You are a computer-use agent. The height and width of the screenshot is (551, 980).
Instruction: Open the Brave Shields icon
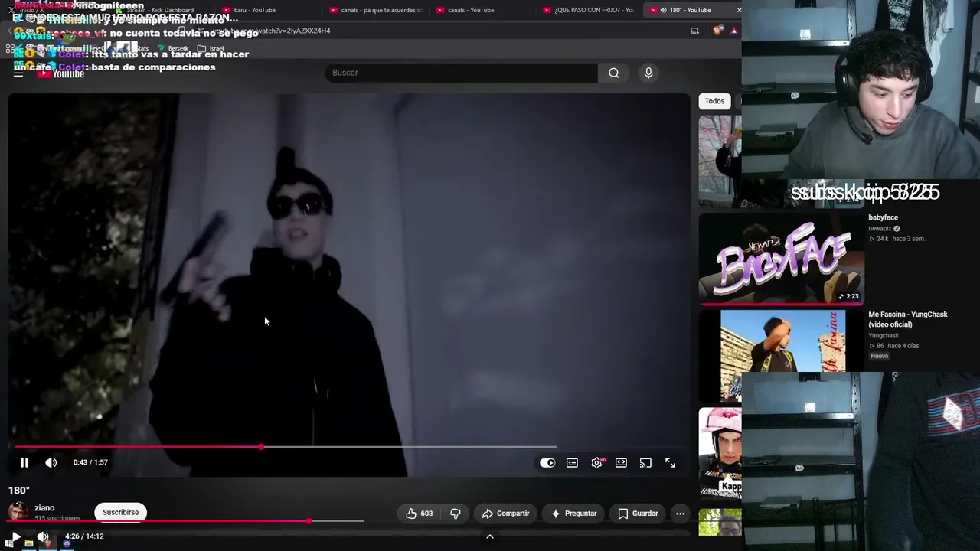717,31
